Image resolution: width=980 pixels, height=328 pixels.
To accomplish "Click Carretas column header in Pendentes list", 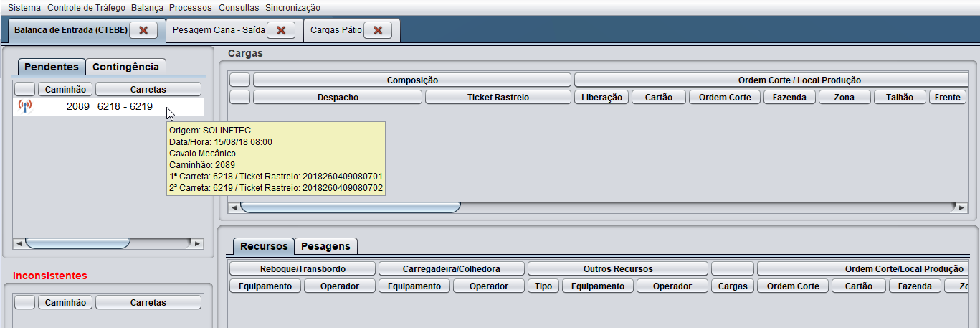I will pos(148,89).
